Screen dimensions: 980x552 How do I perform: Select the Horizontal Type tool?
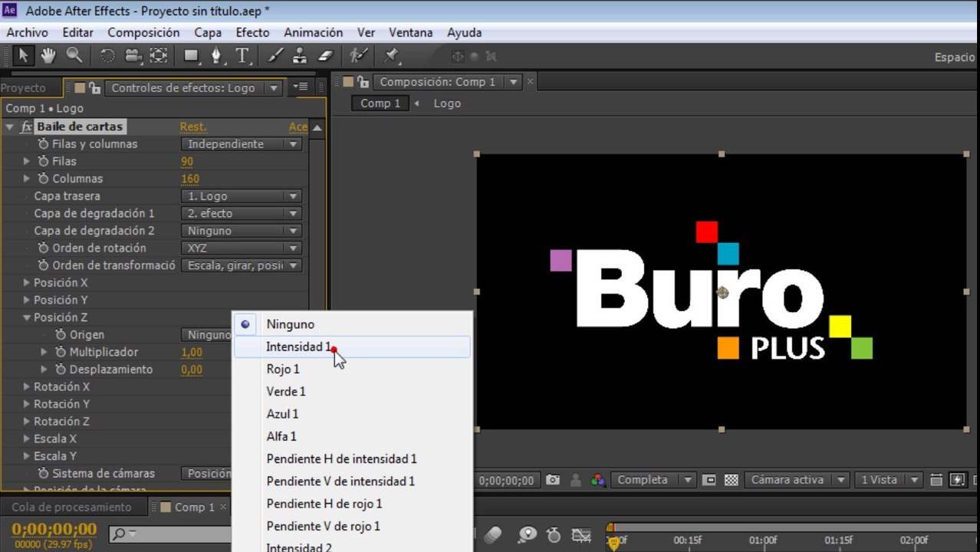coord(243,55)
